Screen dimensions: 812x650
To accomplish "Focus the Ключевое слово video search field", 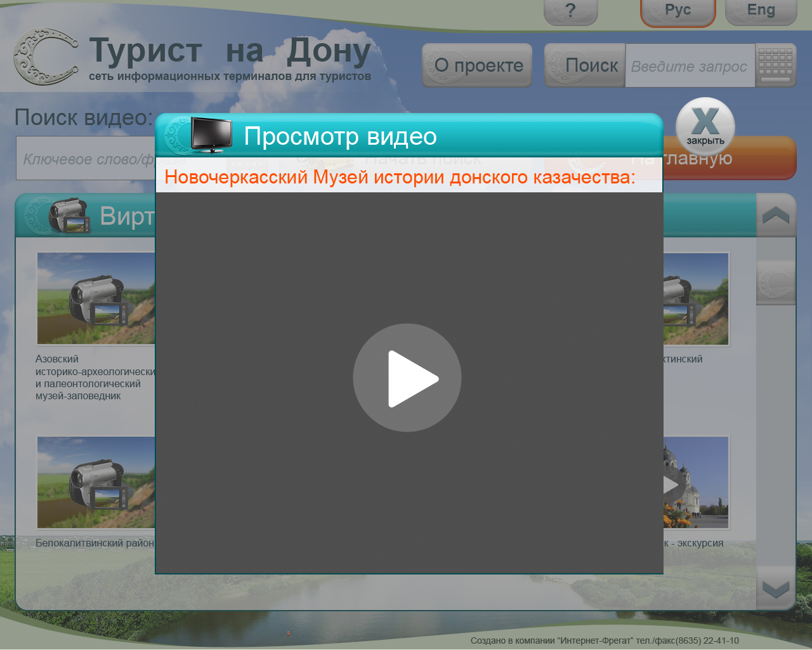I will (86, 158).
